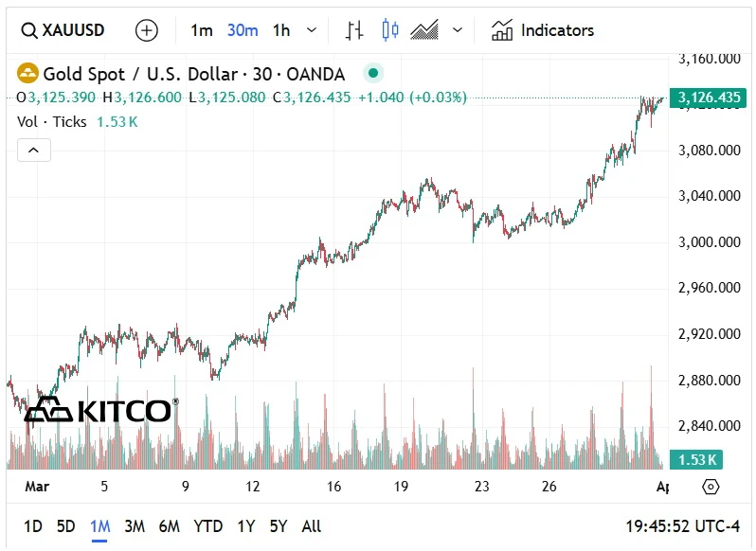Image resolution: width=756 pixels, height=551 pixels.
Task: Switch to the 30m interval
Action: click(x=243, y=30)
